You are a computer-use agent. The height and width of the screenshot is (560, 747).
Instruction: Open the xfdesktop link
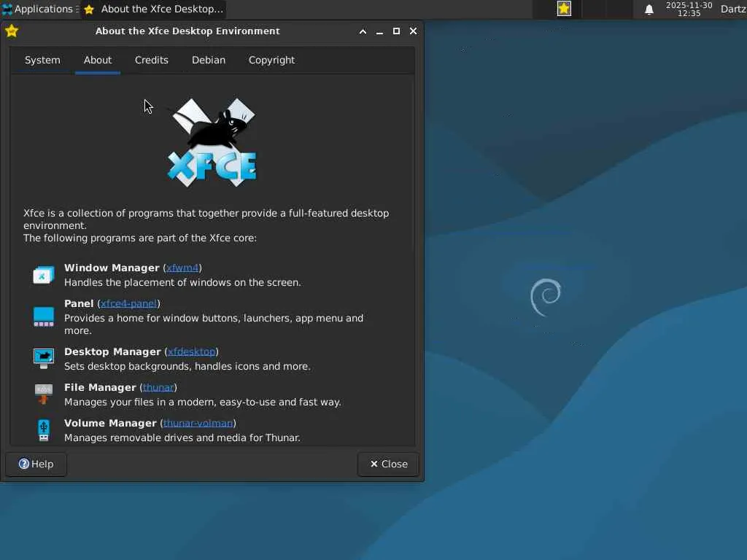pyautogui.click(x=192, y=351)
